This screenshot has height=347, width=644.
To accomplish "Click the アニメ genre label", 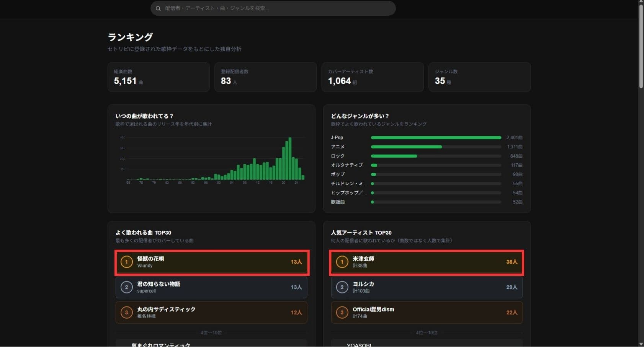I will (x=338, y=147).
